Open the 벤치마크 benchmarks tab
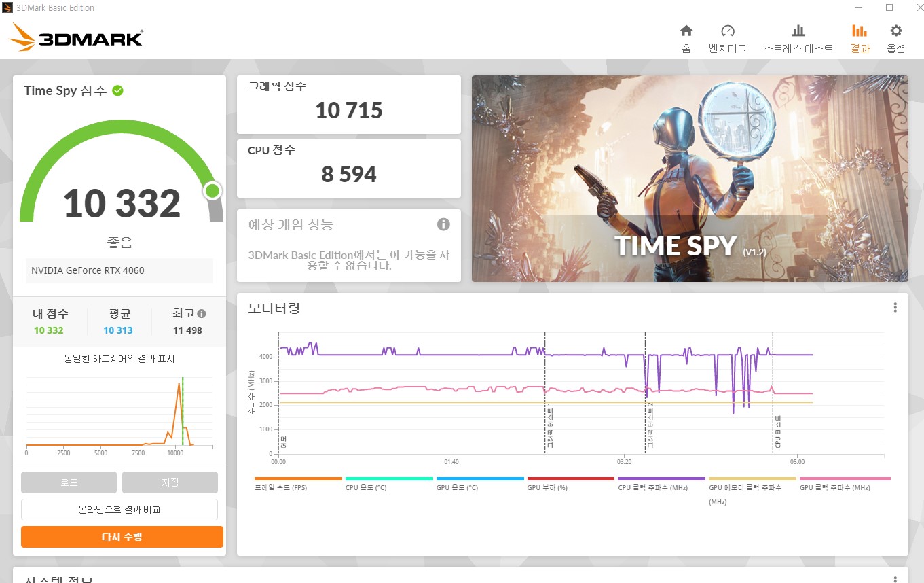The image size is (924, 583). pos(727,39)
